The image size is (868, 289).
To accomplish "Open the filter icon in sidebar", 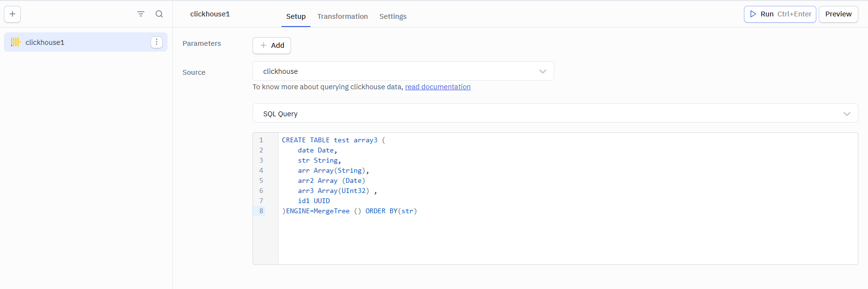I will tap(140, 14).
